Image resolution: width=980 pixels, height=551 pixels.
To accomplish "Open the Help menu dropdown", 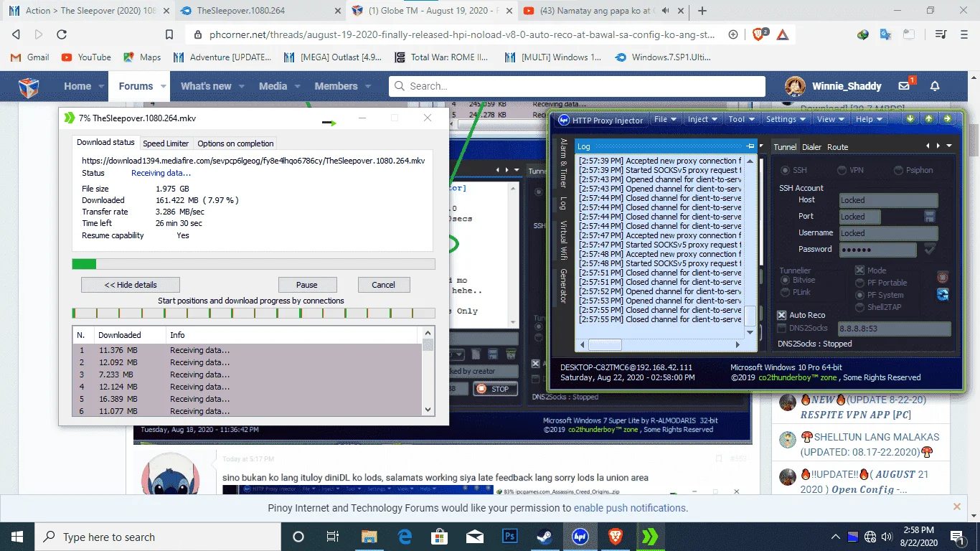I will [870, 119].
